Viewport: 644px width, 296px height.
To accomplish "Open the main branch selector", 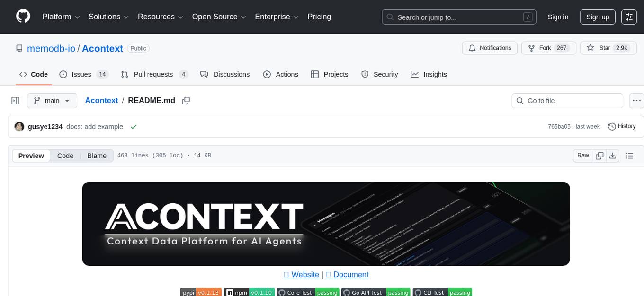I will (52, 100).
